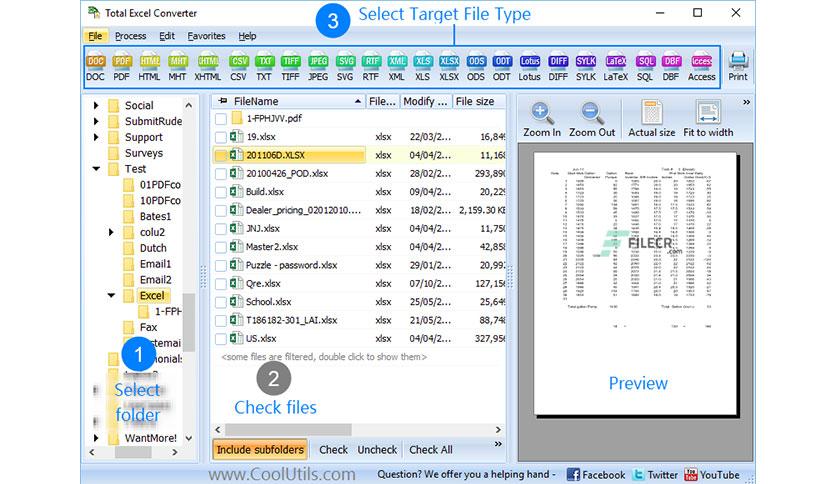Pick Access as target format
The width and height of the screenshot is (836, 484).
pos(702,68)
